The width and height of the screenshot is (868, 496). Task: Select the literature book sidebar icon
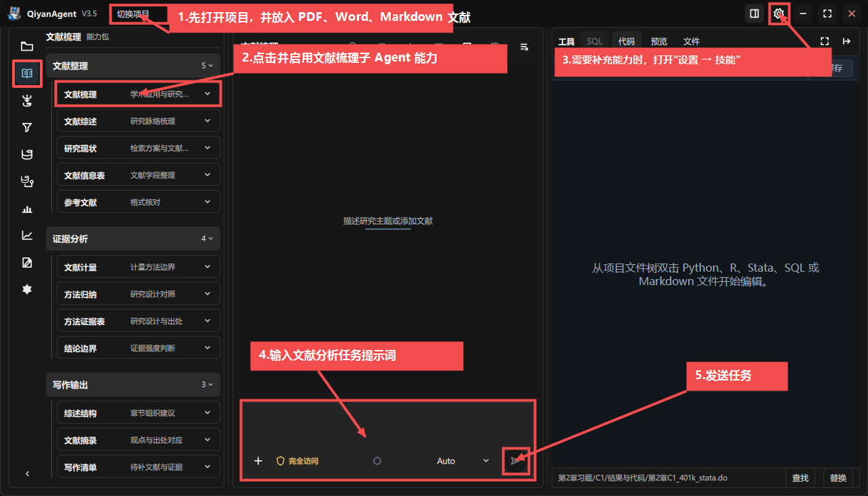tap(27, 73)
